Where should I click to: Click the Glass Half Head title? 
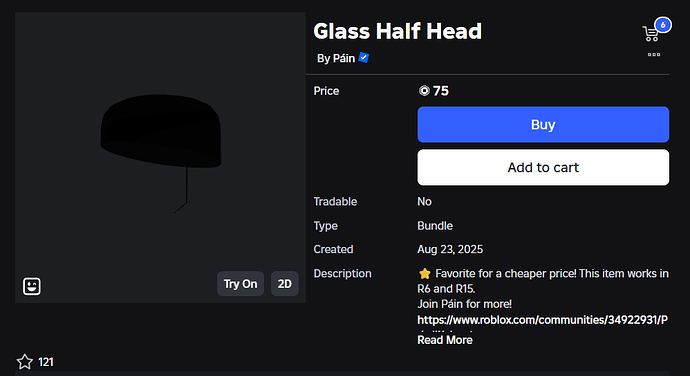click(x=397, y=31)
